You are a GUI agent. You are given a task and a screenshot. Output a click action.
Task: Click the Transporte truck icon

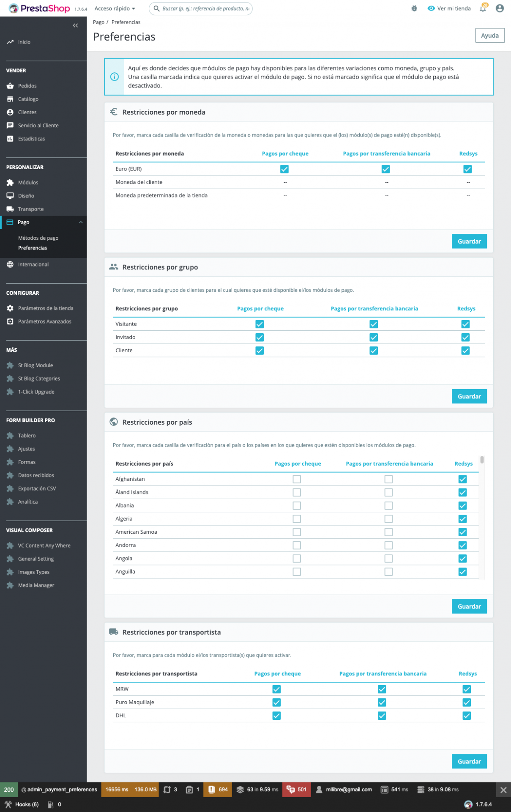coord(10,209)
